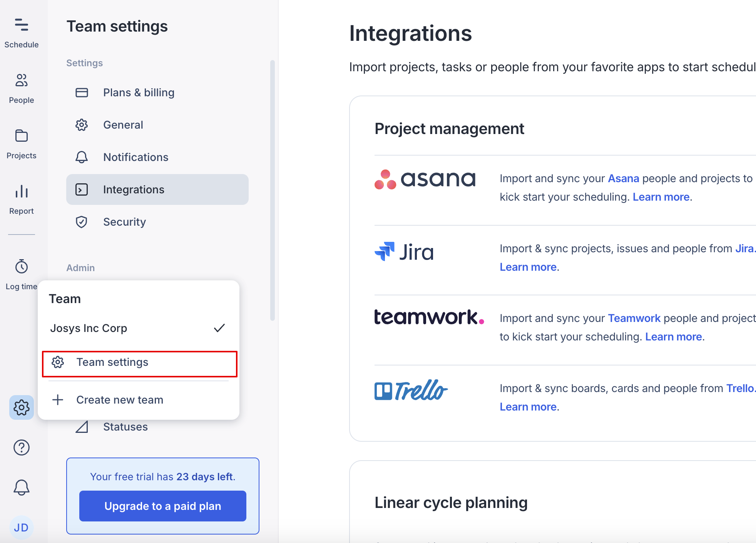
Task: Click the settings gear in left rail
Action: click(22, 407)
